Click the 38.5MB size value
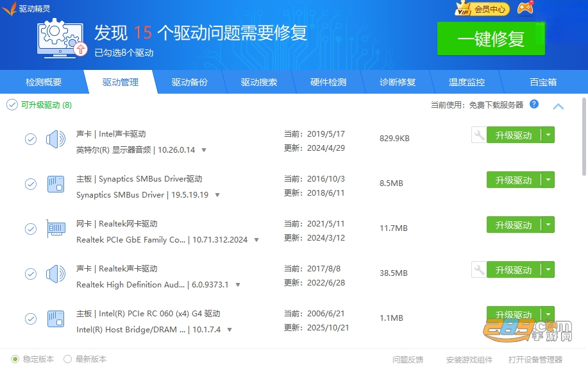588x367 pixels. [x=393, y=273]
